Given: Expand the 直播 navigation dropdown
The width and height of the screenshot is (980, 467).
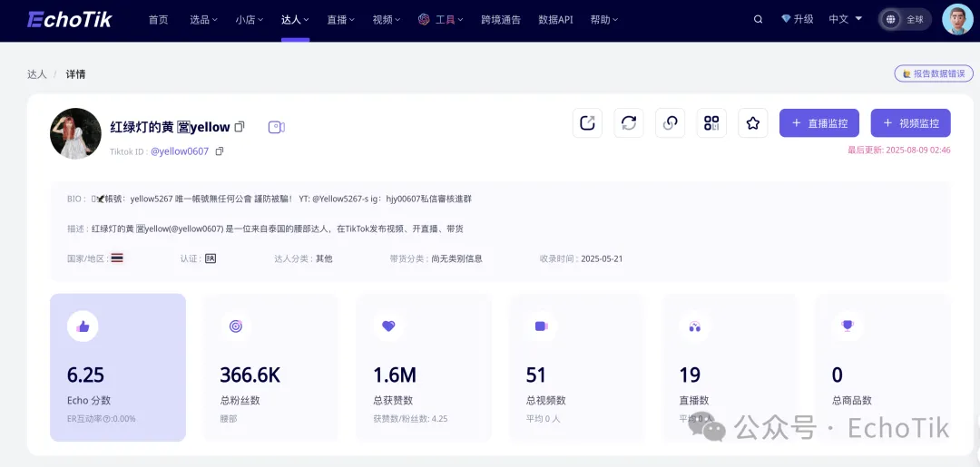Looking at the screenshot, I should pyautogui.click(x=340, y=19).
